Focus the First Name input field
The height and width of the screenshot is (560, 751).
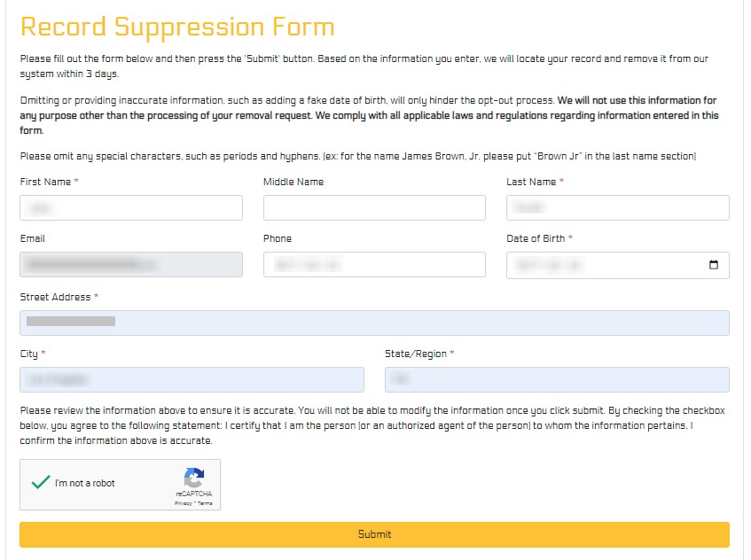[x=130, y=207]
